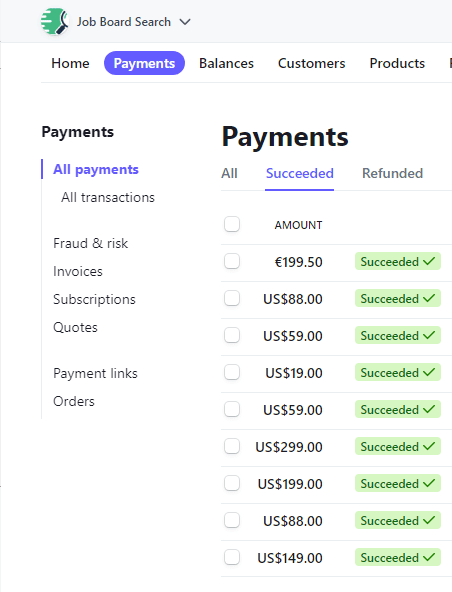This screenshot has height=592, width=452.
Task: Open the Invoices sidebar link
Action: [x=78, y=271]
